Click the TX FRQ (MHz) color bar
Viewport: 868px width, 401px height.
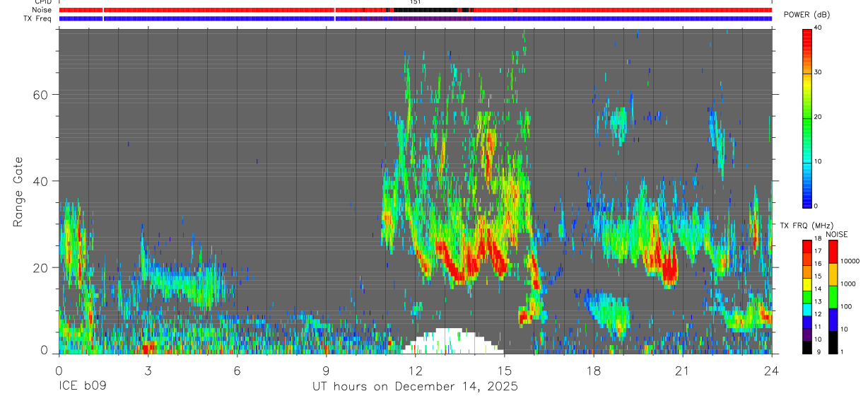[807, 297]
